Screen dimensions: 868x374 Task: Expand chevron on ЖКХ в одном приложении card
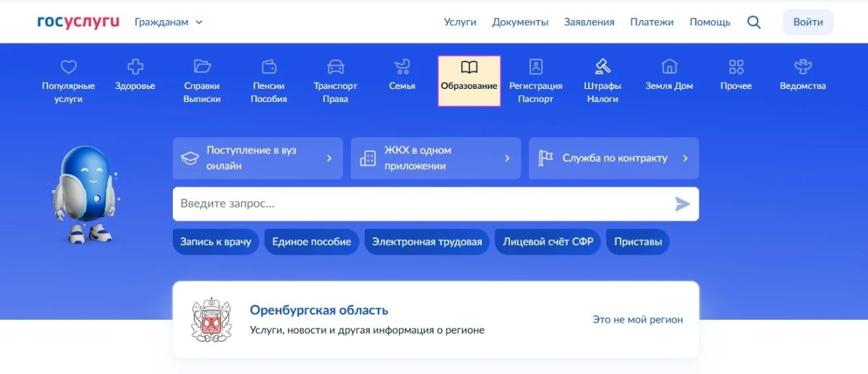point(507,158)
